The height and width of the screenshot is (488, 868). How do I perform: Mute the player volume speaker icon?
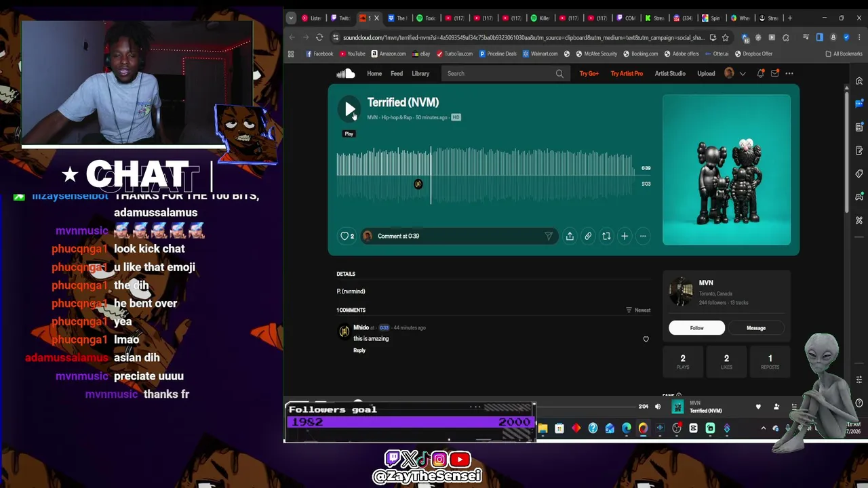(x=658, y=407)
